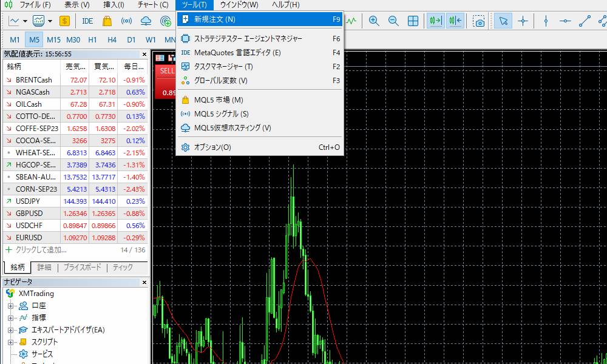Open MQL5 Market shopping bag icon

107,21
